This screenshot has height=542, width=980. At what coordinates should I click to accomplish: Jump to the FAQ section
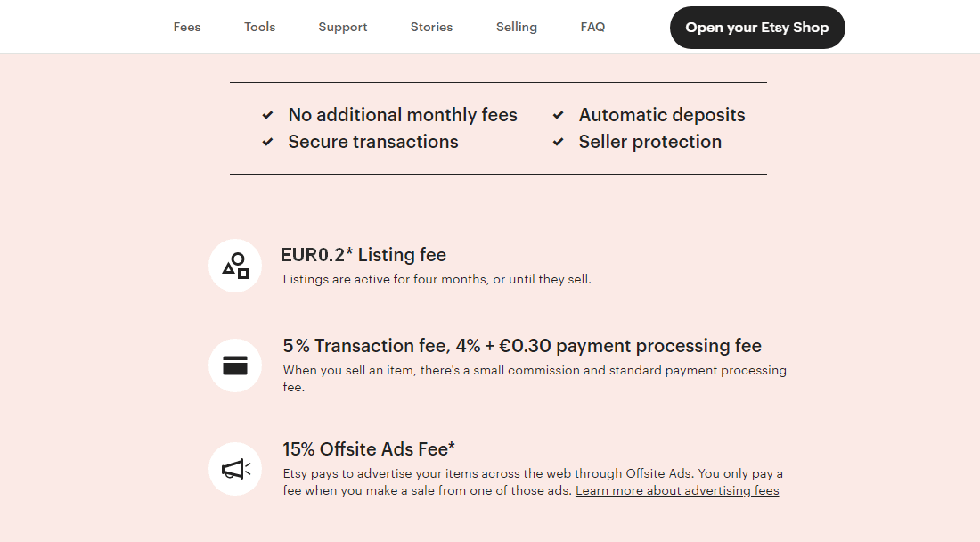coord(593,28)
